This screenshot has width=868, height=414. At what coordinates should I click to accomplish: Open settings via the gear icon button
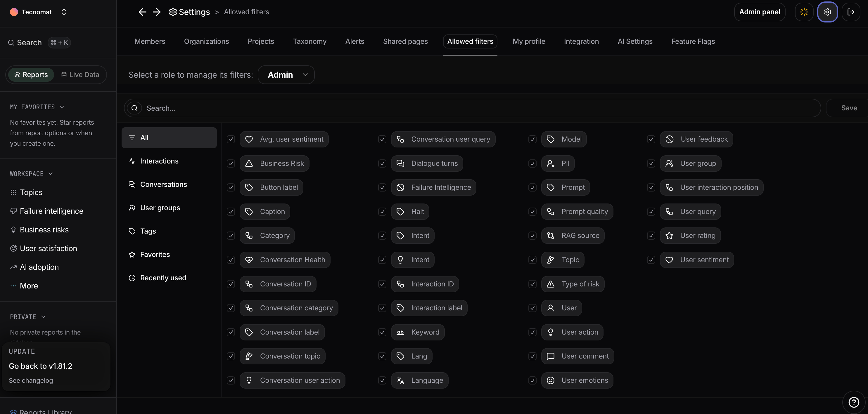pos(828,12)
